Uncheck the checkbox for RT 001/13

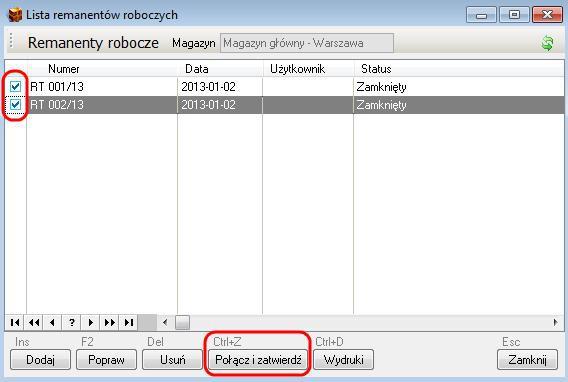(15, 87)
